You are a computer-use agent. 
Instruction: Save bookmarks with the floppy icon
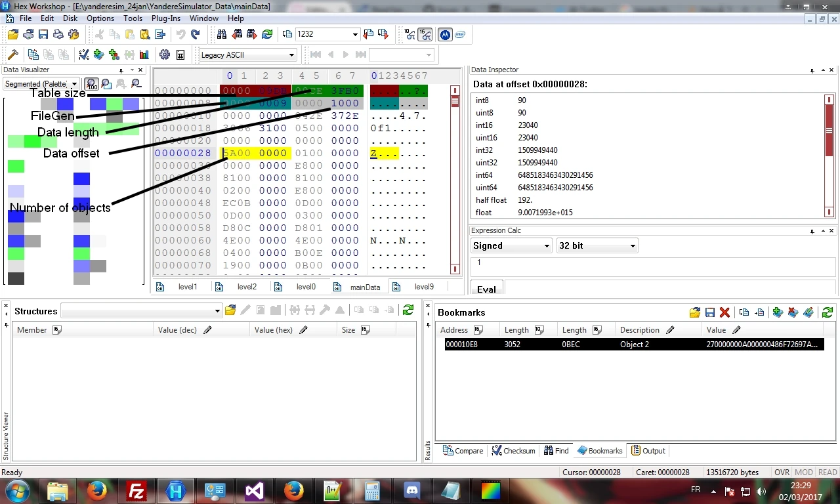(709, 312)
